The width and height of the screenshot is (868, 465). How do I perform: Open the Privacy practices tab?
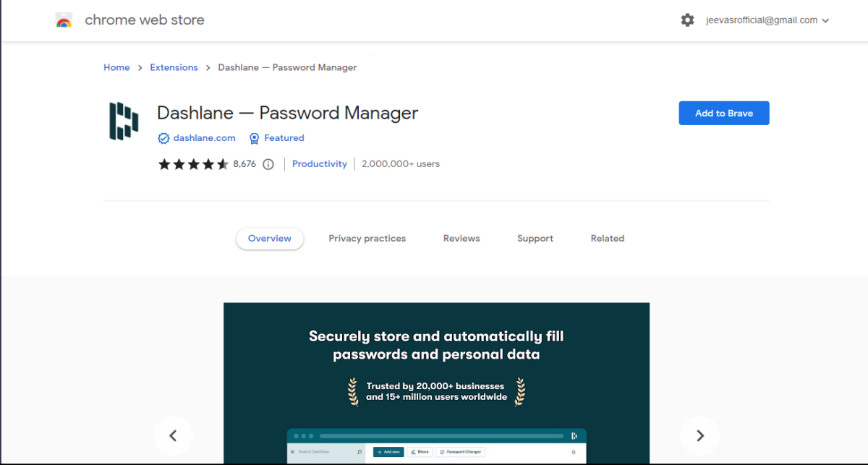coord(367,238)
